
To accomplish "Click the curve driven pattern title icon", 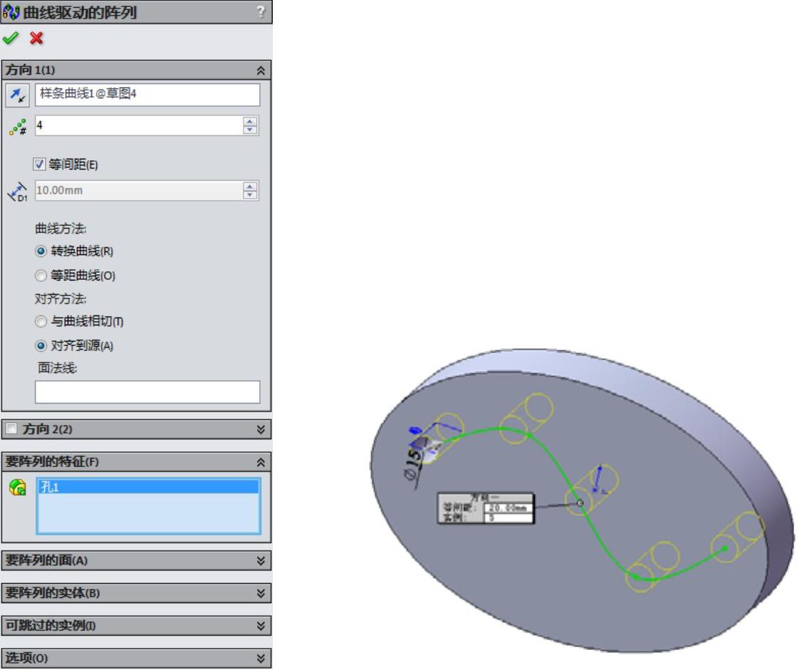I will [x=11, y=12].
